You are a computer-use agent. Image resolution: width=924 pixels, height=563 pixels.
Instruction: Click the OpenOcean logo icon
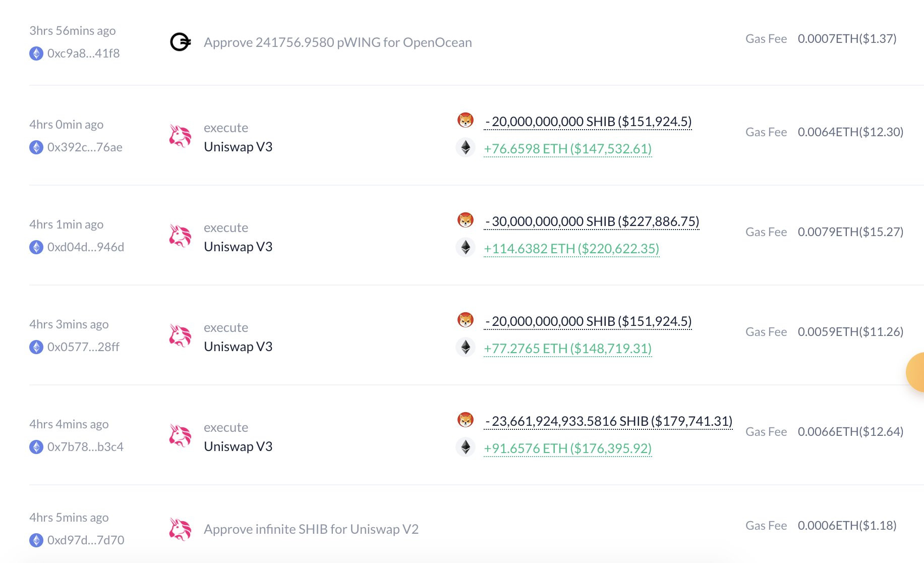[x=180, y=42]
